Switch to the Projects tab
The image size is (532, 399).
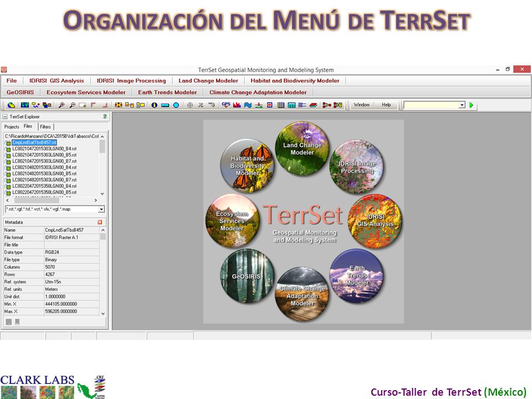tap(12, 126)
